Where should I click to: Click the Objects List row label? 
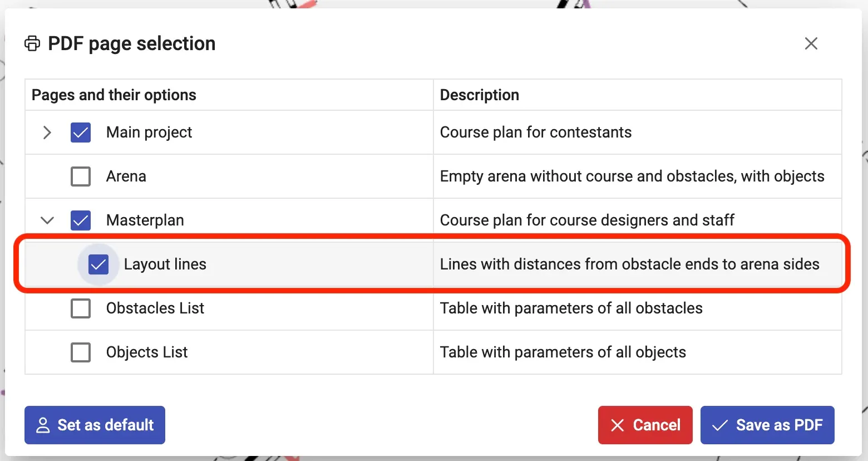[x=147, y=352]
